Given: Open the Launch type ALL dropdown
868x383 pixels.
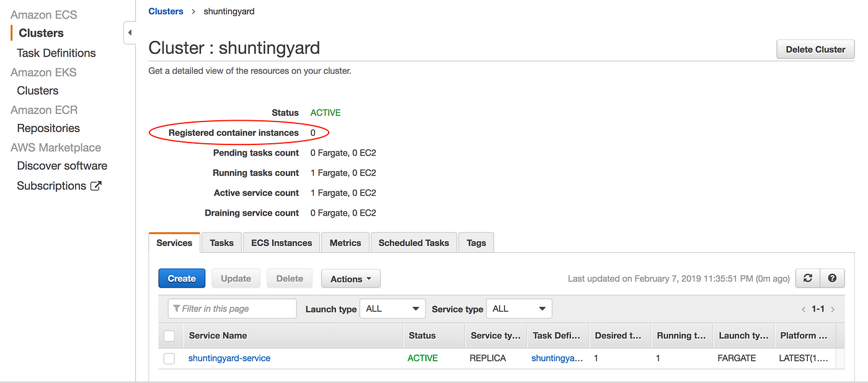Looking at the screenshot, I should click(x=393, y=309).
